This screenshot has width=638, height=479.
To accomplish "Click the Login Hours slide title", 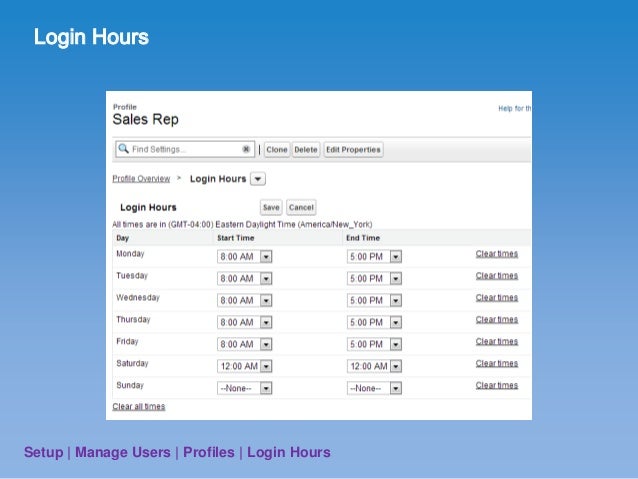I will coord(91,37).
